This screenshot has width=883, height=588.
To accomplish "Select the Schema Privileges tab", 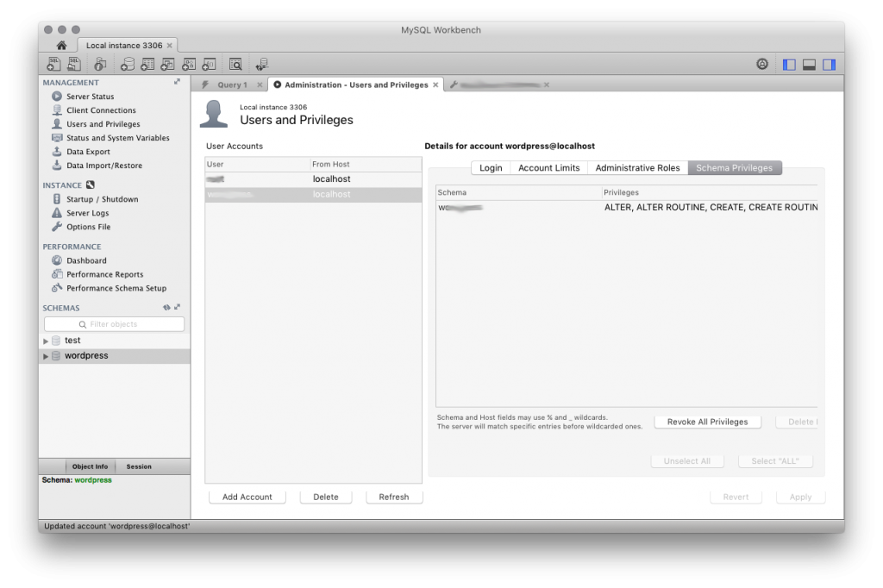I will tap(735, 168).
